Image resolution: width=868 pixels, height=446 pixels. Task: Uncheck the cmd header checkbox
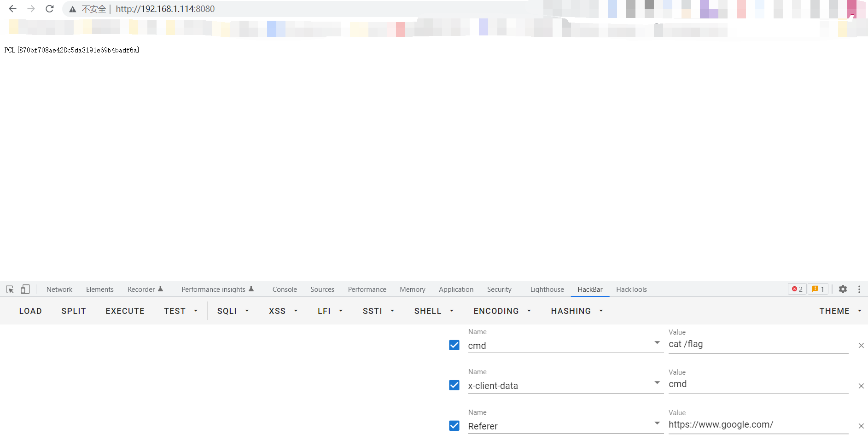(454, 345)
